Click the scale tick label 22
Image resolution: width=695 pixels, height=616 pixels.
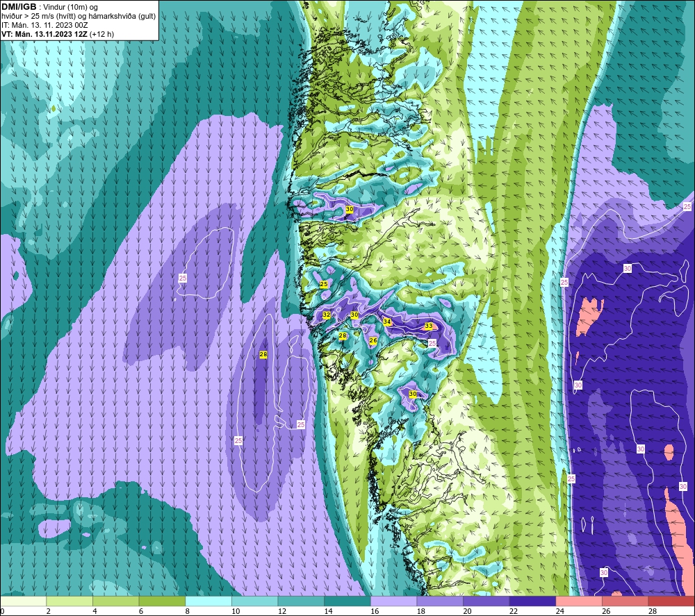coord(514,611)
